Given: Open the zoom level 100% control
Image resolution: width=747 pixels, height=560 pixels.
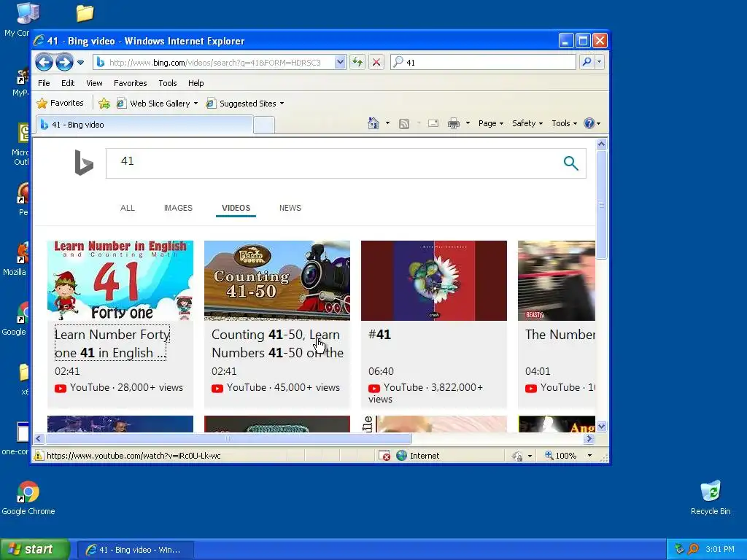Looking at the screenshot, I should 561,456.
